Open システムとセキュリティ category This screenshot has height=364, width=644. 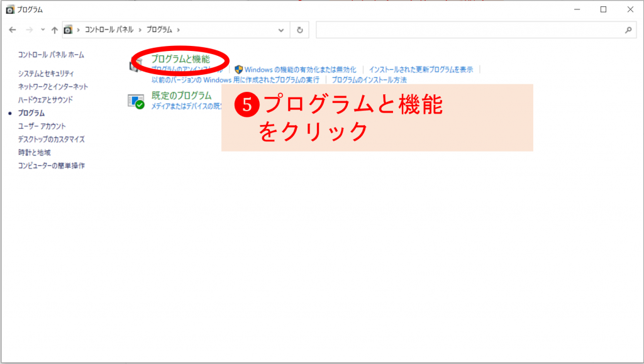pos(46,74)
